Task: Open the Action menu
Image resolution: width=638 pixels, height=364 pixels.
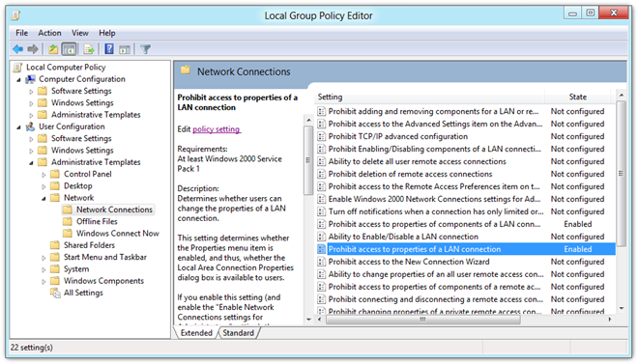Action: coord(49,33)
